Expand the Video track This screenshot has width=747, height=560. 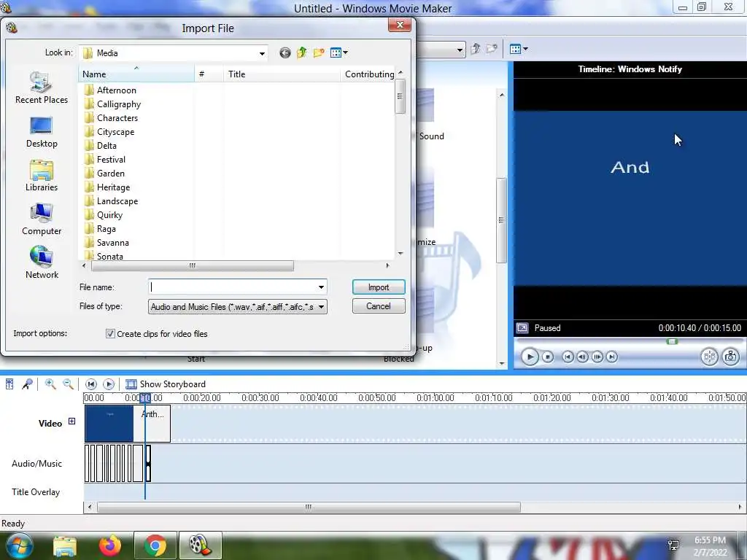[x=71, y=421]
